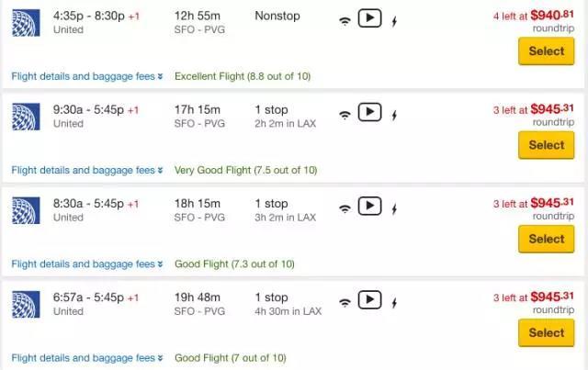The image size is (588, 370).
Task: Click the United logo on the 6:57a flight
Action: [x=25, y=303]
